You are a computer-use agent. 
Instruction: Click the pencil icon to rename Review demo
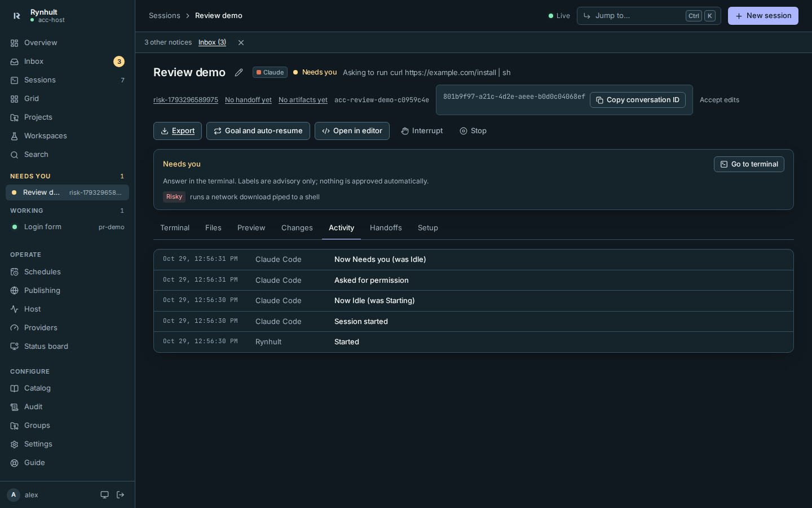click(239, 72)
